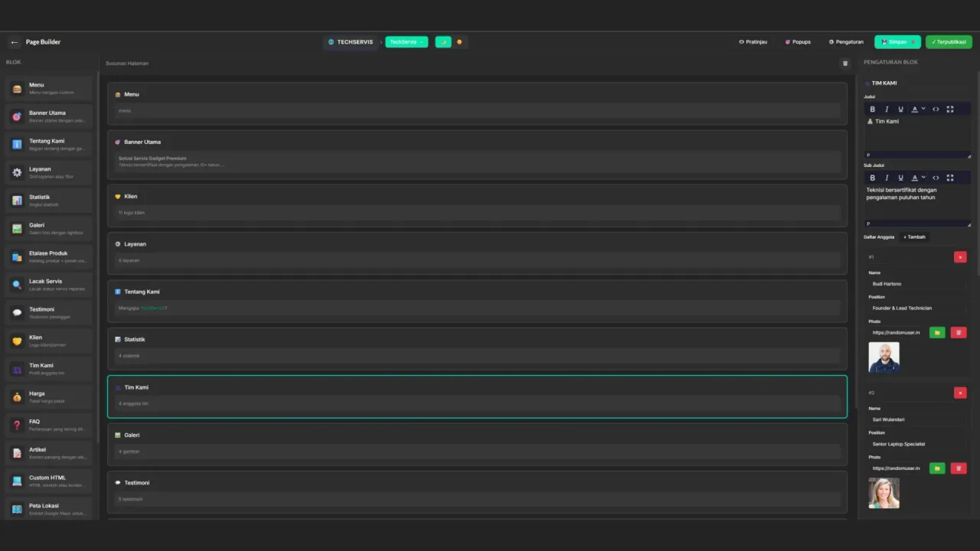Select the Statistik block in page structure
The width and height of the screenshot is (980, 551).
[x=477, y=348]
